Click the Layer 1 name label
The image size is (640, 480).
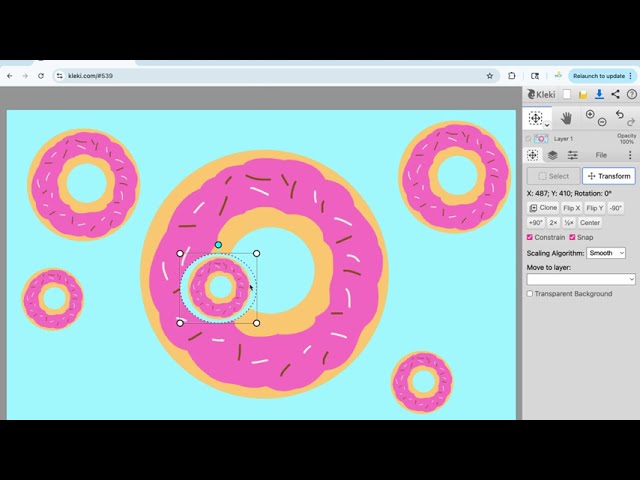563,139
